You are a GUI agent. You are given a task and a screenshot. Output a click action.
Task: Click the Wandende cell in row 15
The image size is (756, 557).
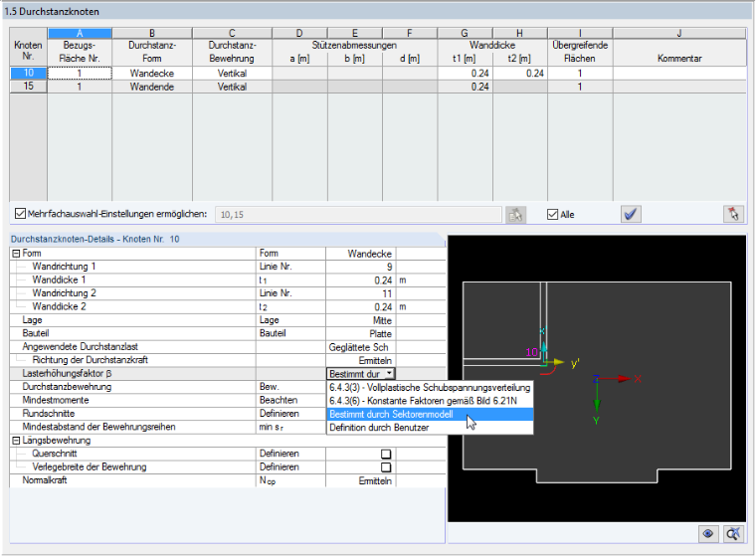point(152,87)
